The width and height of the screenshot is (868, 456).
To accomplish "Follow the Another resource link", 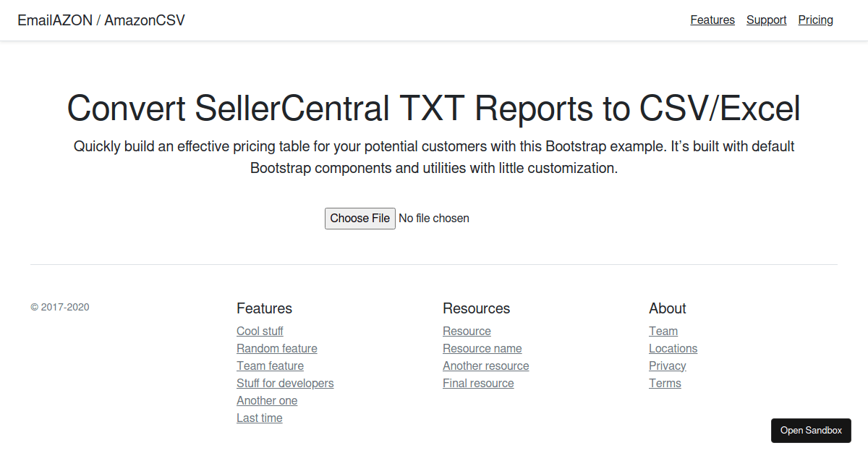I will [x=486, y=366].
